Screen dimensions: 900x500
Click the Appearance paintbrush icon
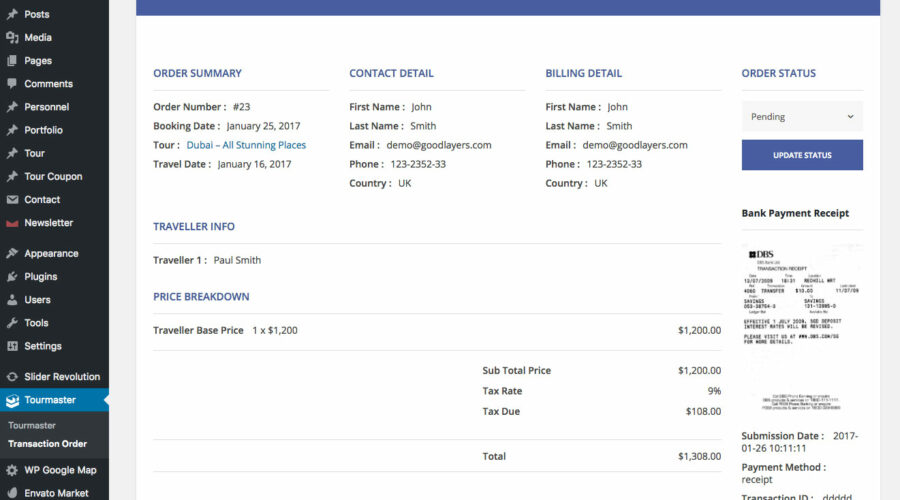12,254
